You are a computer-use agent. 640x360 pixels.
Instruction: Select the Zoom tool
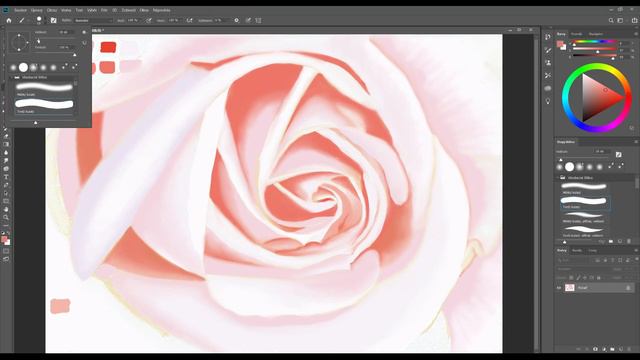pos(6,218)
